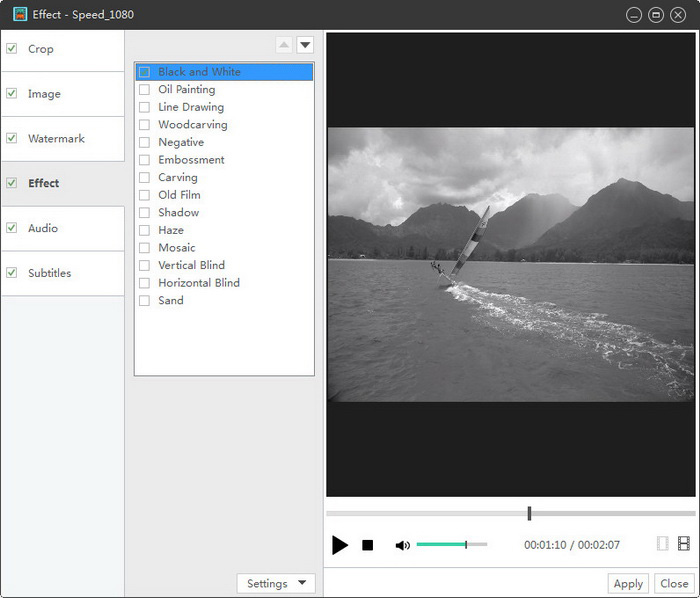Image resolution: width=700 pixels, height=598 pixels.
Task: Tick the Vertical Blind checkbox
Action: pos(144,266)
